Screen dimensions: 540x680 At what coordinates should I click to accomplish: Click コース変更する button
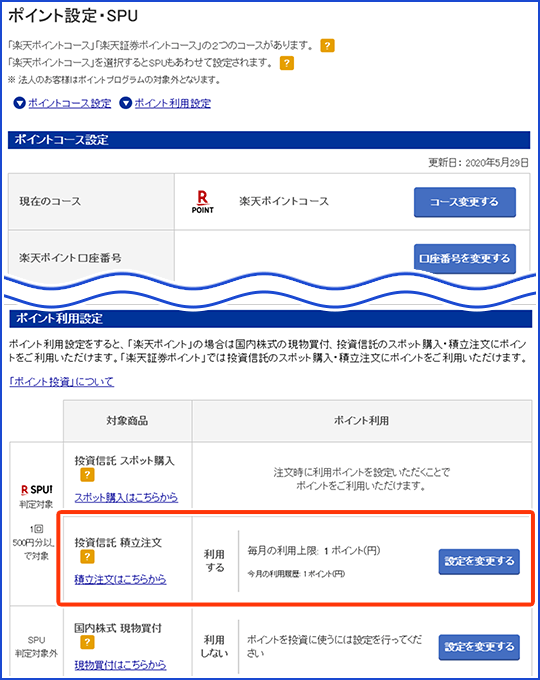(x=465, y=202)
